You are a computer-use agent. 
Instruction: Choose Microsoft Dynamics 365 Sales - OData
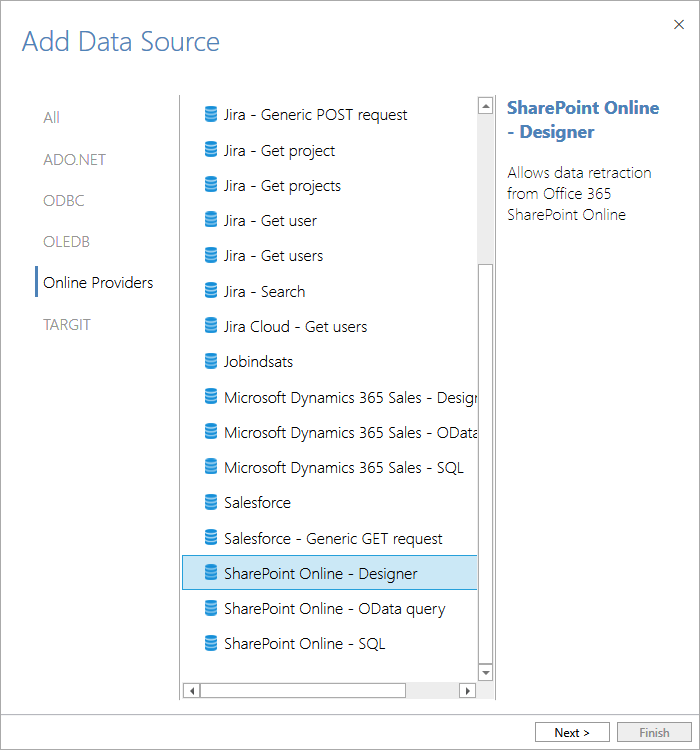329,432
